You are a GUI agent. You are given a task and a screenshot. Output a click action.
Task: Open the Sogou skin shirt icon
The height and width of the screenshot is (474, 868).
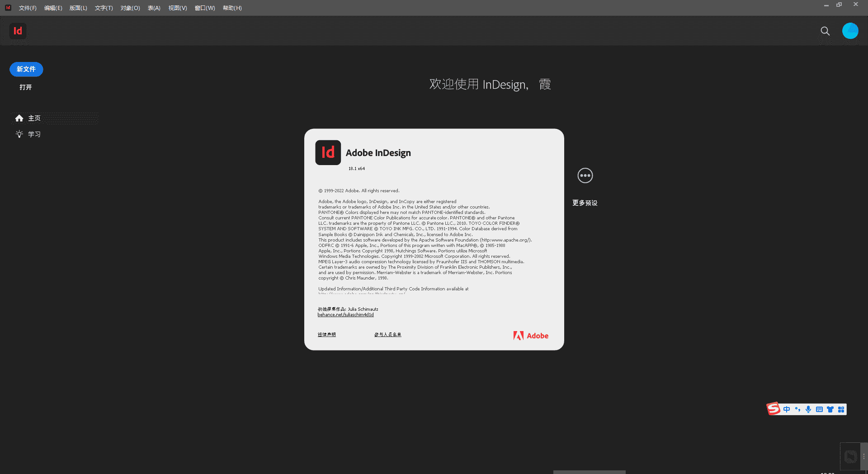coord(830,409)
